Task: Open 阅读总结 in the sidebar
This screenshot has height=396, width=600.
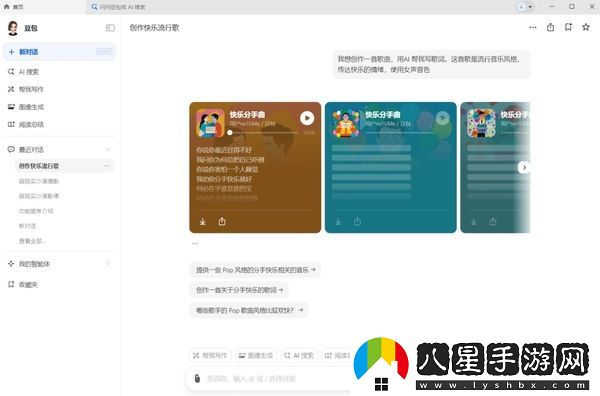Action: click(x=26, y=124)
